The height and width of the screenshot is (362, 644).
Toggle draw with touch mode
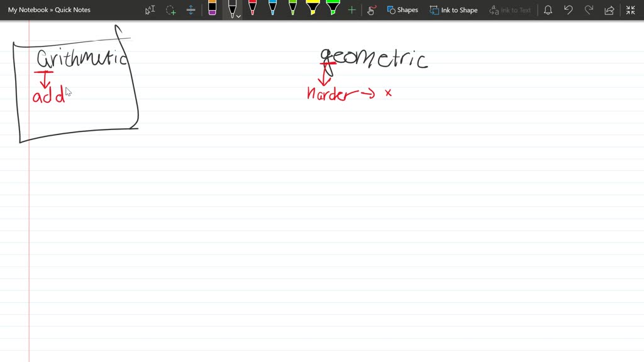pos(371,10)
